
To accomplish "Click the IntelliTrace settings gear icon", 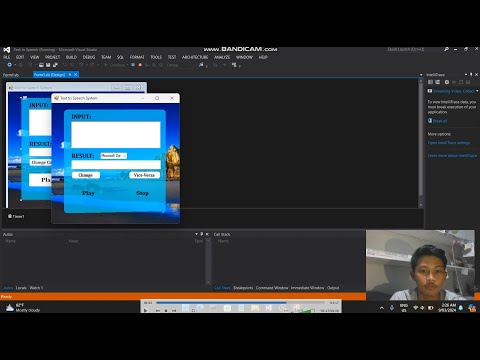I will tap(447, 82).
